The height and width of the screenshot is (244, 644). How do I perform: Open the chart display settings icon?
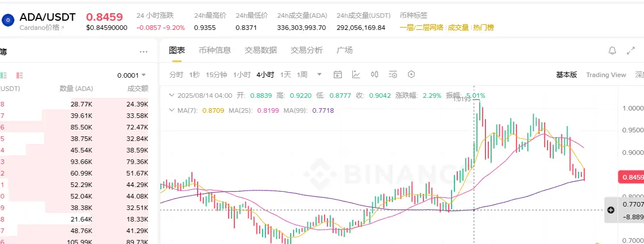tap(393, 74)
